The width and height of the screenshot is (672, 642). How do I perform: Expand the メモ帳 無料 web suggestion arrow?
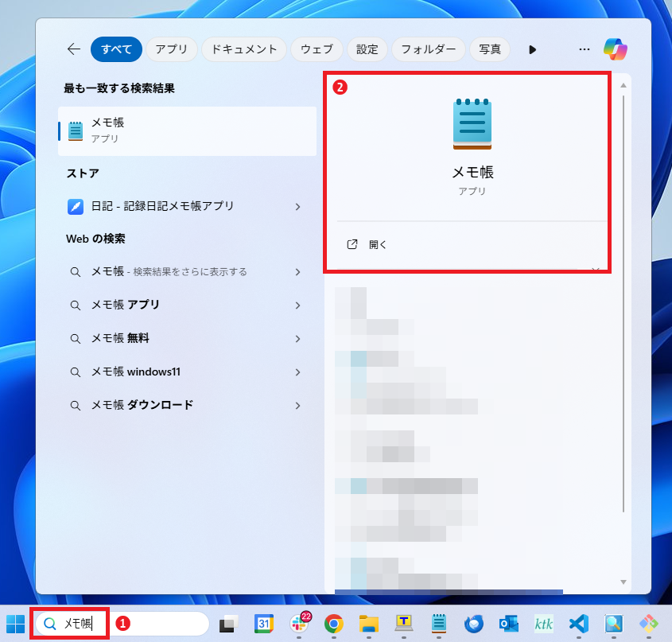pyautogui.click(x=297, y=339)
